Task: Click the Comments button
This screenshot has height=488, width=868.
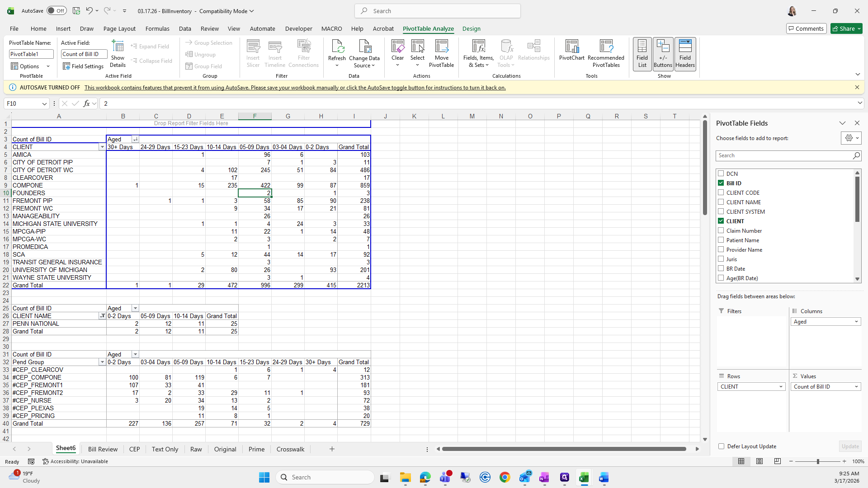Action: pyautogui.click(x=806, y=28)
